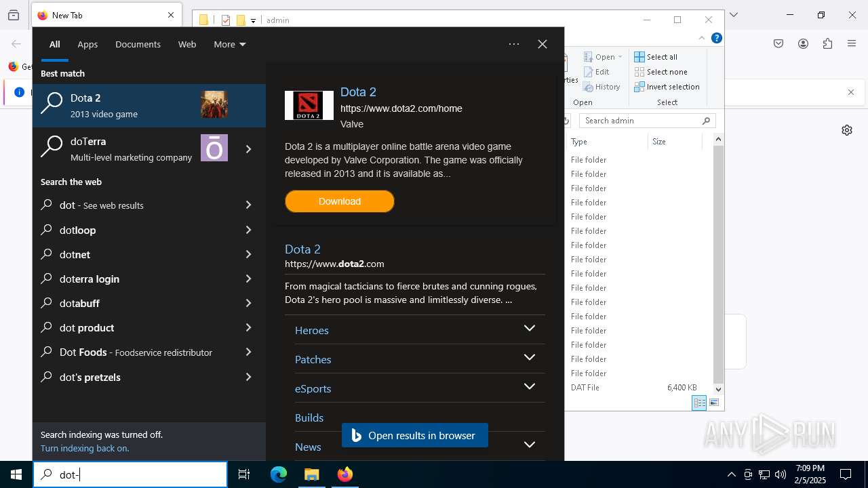Switch Explorer to large icons view
The image size is (868, 488).
(714, 403)
